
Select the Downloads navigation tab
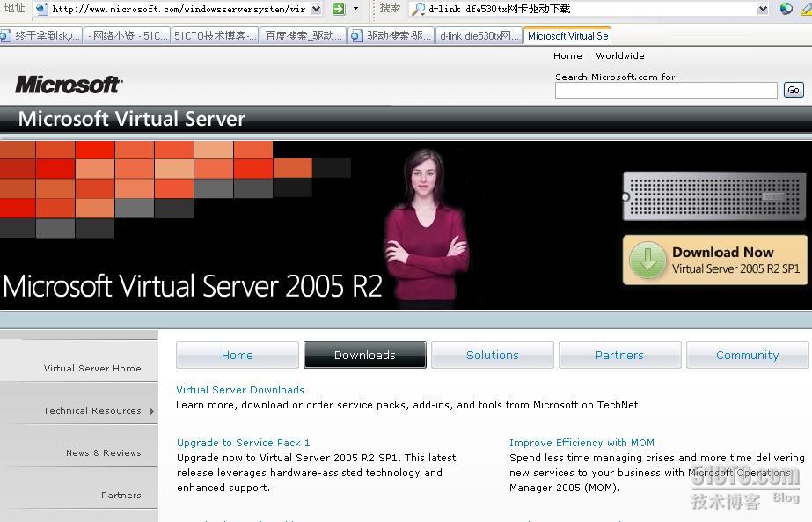tap(365, 355)
